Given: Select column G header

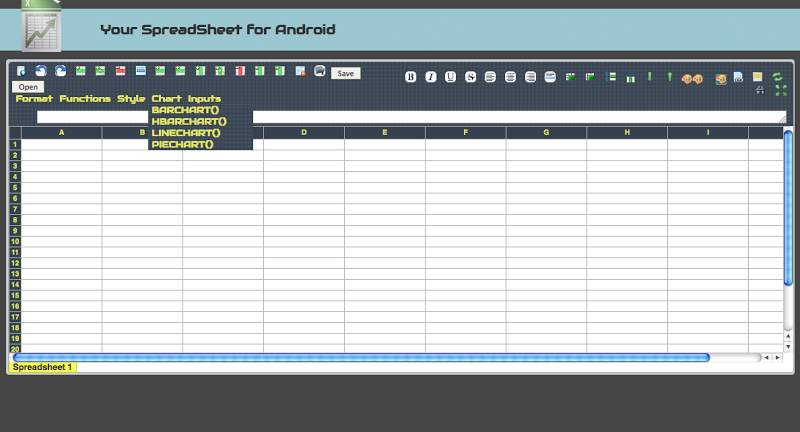Looking at the screenshot, I should [546, 133].
